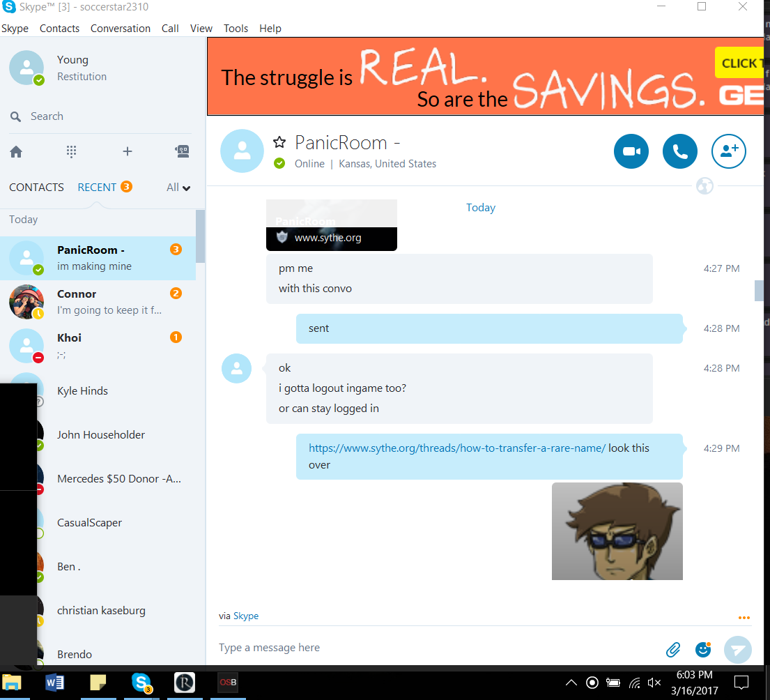The width and height of the screenshot is (770, 700).
Task: Open the Skype home icon
Action: pos(16,152)
